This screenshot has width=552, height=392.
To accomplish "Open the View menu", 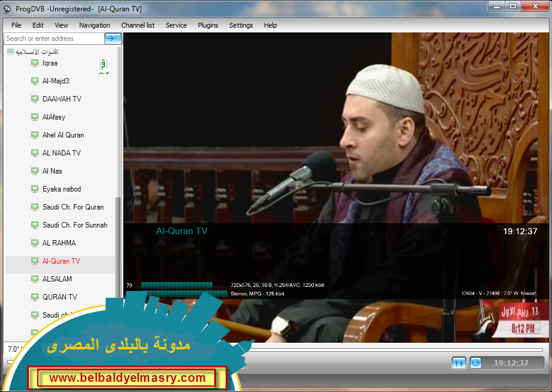I will pyautogui.click(x=61, y=25).
